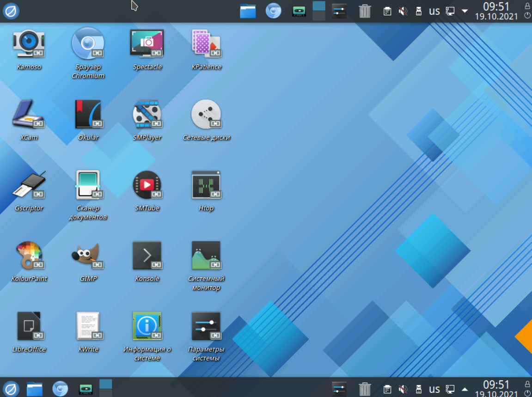Switch to the lower virtual desktop in top pager
Screen dimensions: 532x397
point(319,16)
